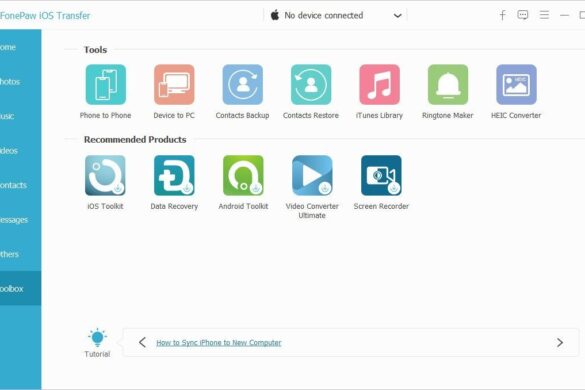This screenshot has height=390, width=585.
Task: Launch the Device to PC tool
Action: 174,85
